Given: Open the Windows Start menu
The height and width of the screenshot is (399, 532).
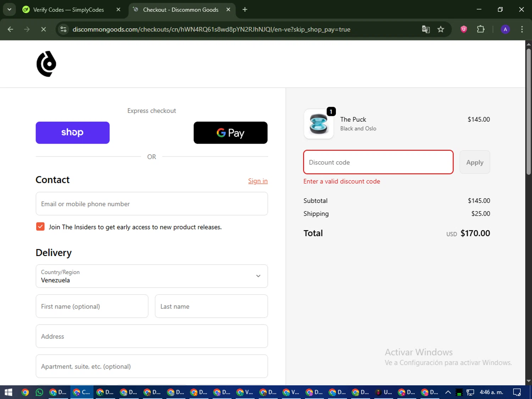Looking at the screenshot, I should click(x=8, y=392).
